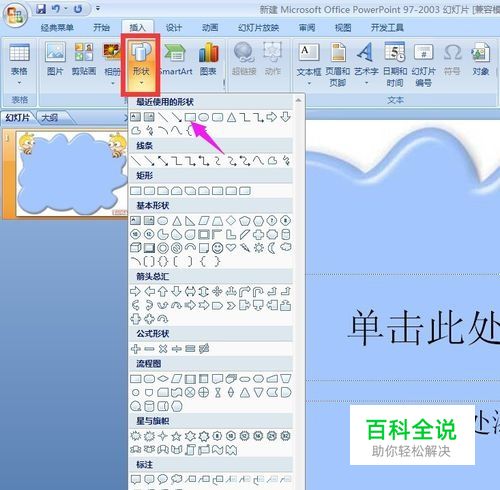Select Cloud Callout in 标注 section
500x490 pixels.
176,479
